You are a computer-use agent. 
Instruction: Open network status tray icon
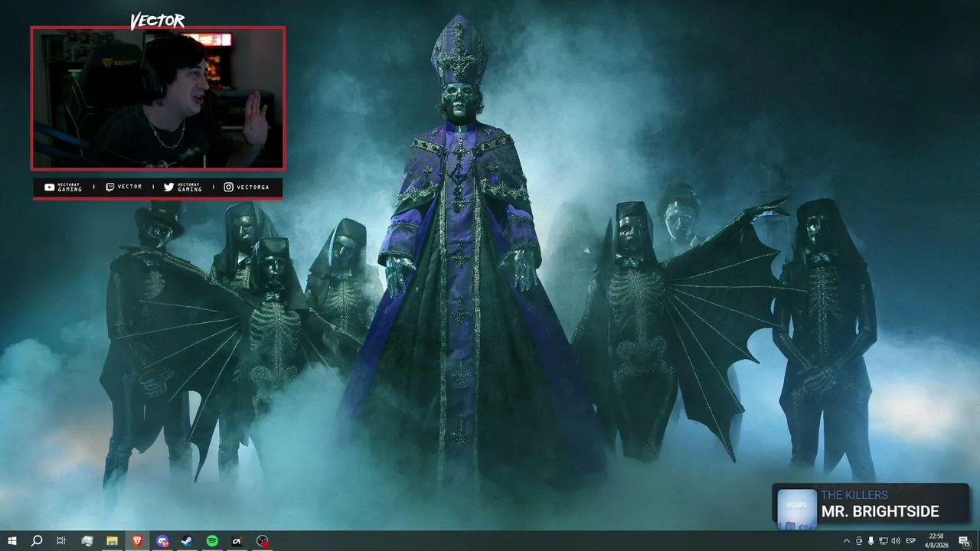click(883, 541)
